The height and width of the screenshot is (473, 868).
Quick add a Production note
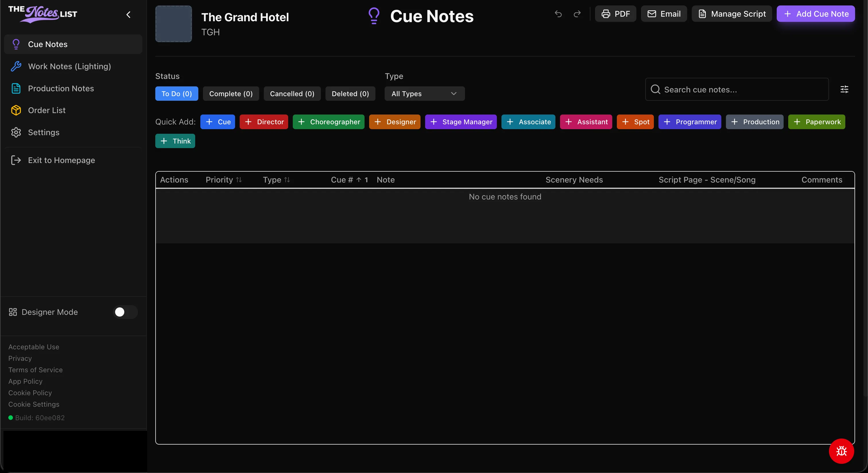pos(754,122)
